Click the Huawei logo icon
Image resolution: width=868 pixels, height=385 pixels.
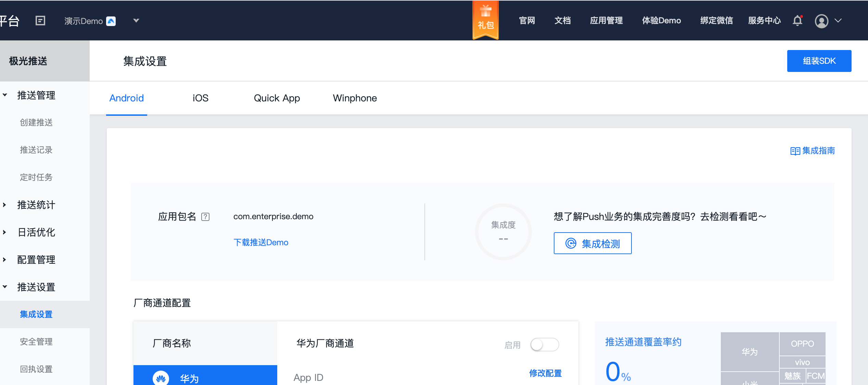[161, 378]
